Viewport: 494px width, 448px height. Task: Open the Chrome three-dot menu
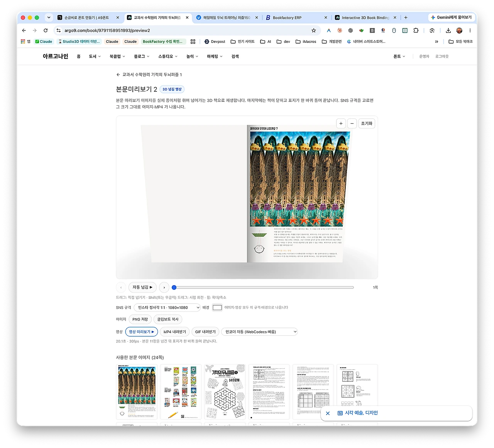[470, 30]
